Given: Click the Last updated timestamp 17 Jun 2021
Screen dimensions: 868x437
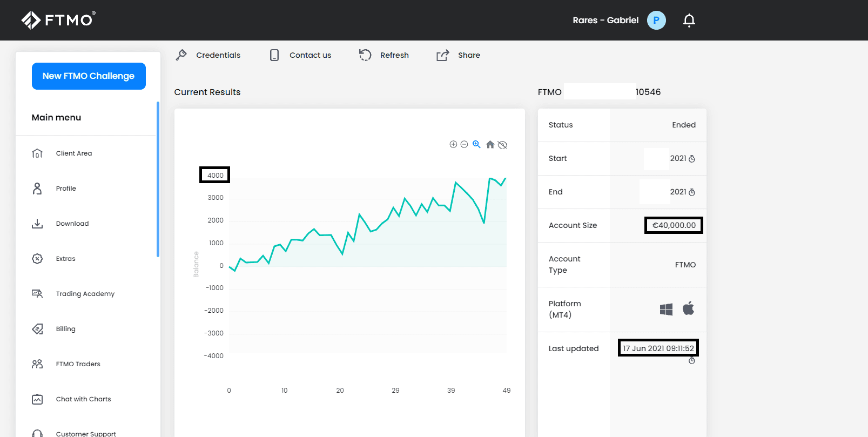Looking at the screenshot, I should pos(658,348).
